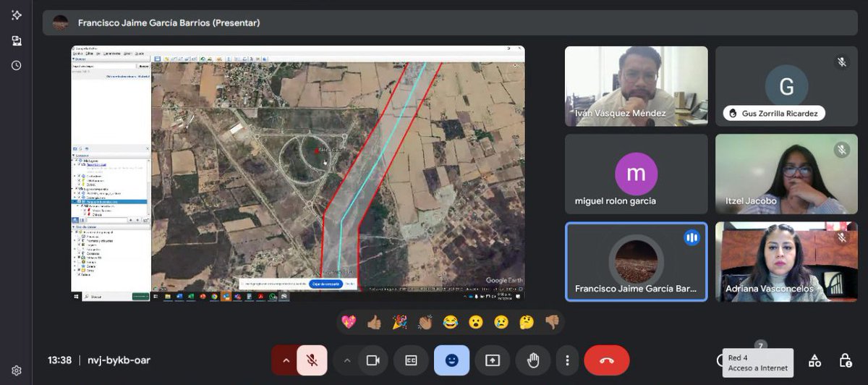The image size is (868, 385).
Task: Click the blue button in shared-screen notification
Action: point(325,284)
